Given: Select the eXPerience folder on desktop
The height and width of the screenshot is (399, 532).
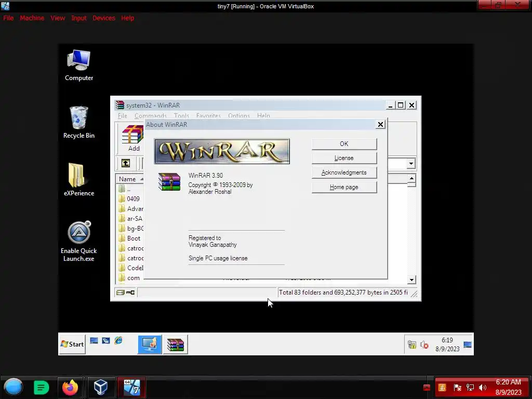Looking at the screenshot, I should (x=79, y=180).
